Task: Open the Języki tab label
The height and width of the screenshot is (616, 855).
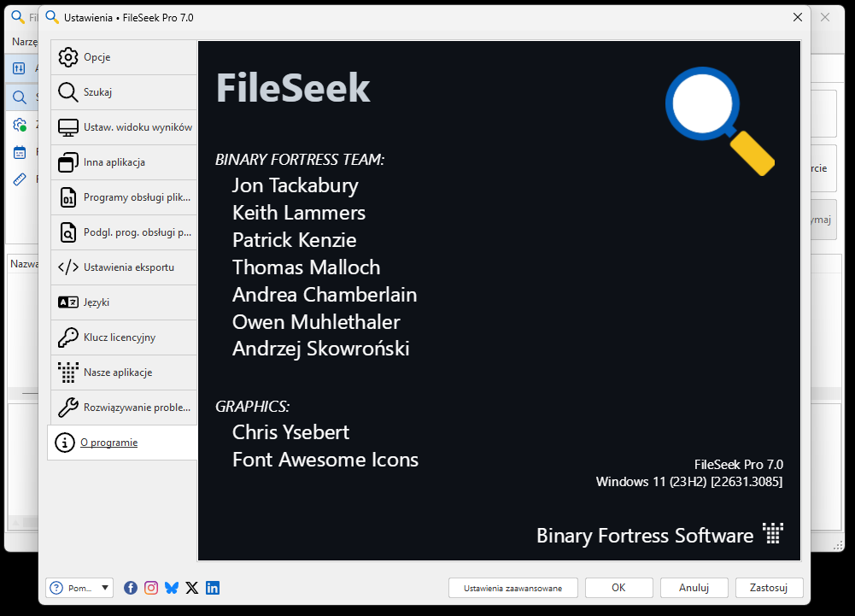Action: (97, 302)
